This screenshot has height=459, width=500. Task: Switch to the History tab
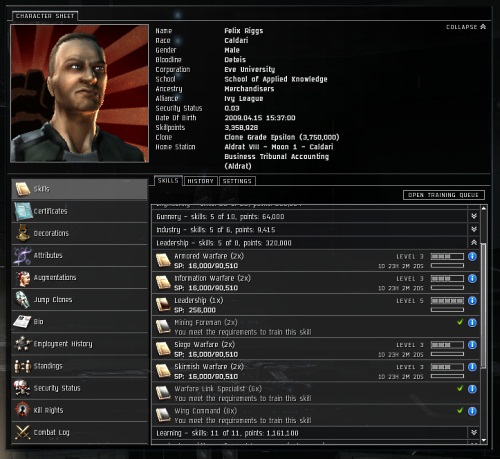pyautogui.click(x=201, y=181)
